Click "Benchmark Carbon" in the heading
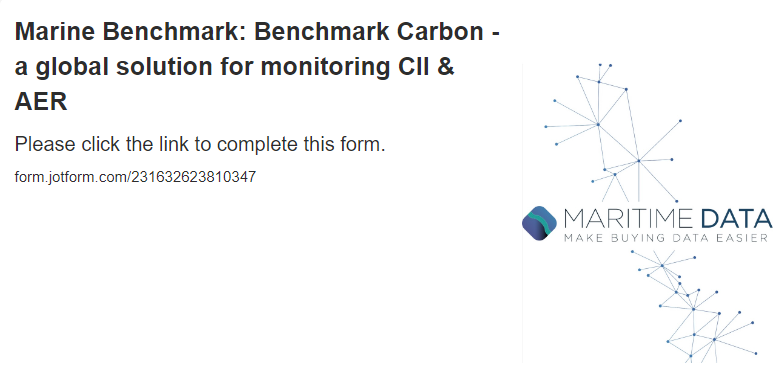Image resolution: width=781 pixels, height=373 pixels. [369, 32]
